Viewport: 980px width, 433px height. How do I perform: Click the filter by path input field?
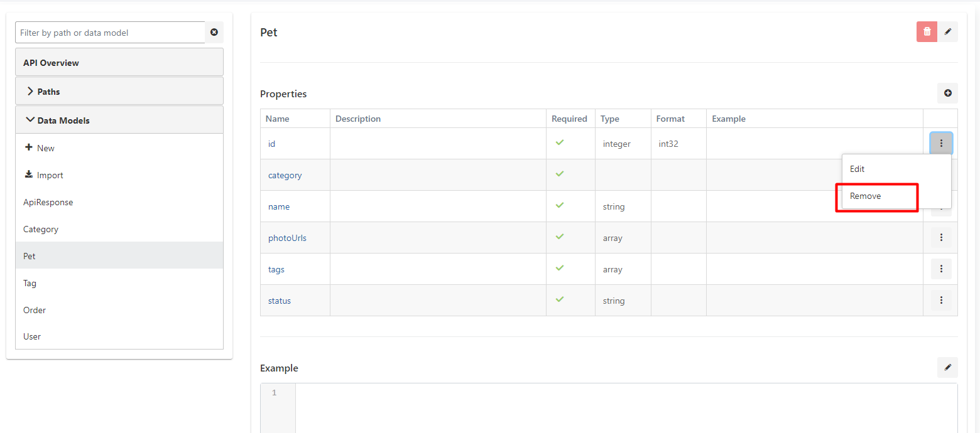pyautogui.click(x=110, y=33)
